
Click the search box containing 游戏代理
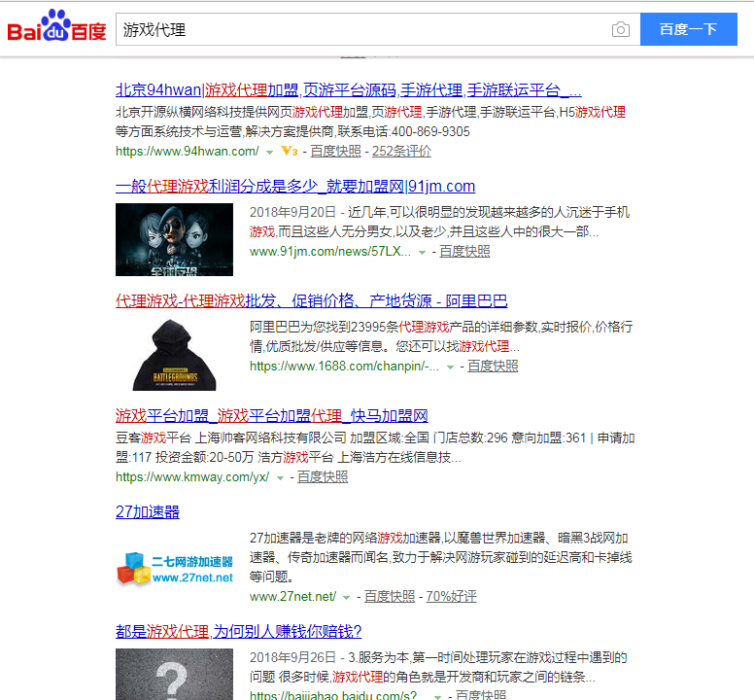click(360, 30)
